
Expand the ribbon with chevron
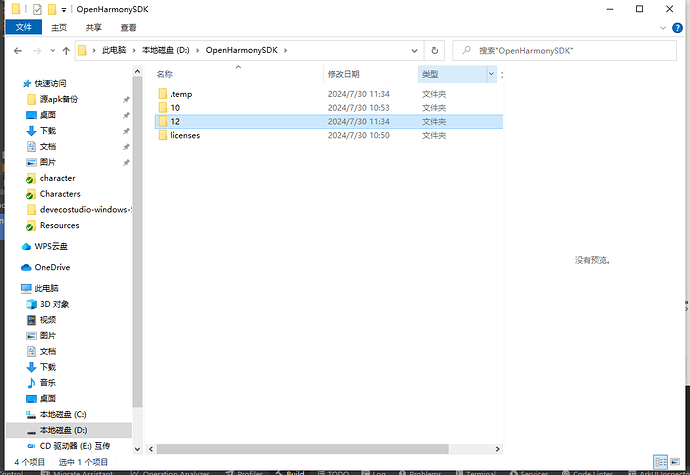click(x=663, y=28)
